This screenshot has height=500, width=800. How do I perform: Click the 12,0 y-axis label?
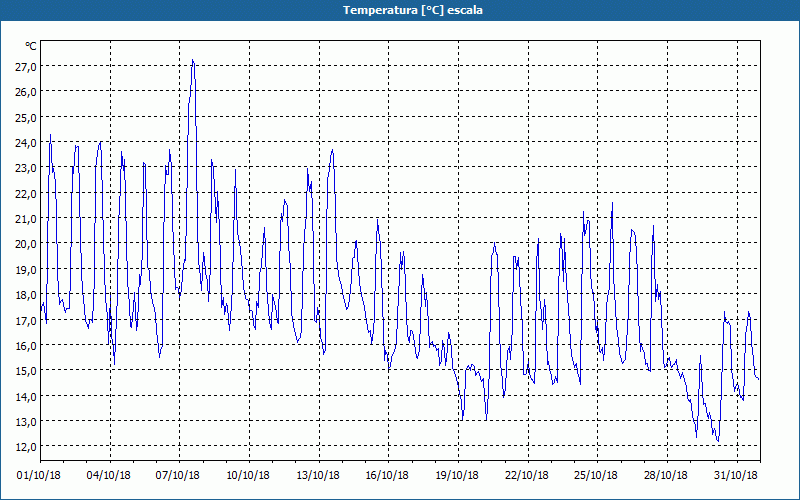[x=26, y=446]
